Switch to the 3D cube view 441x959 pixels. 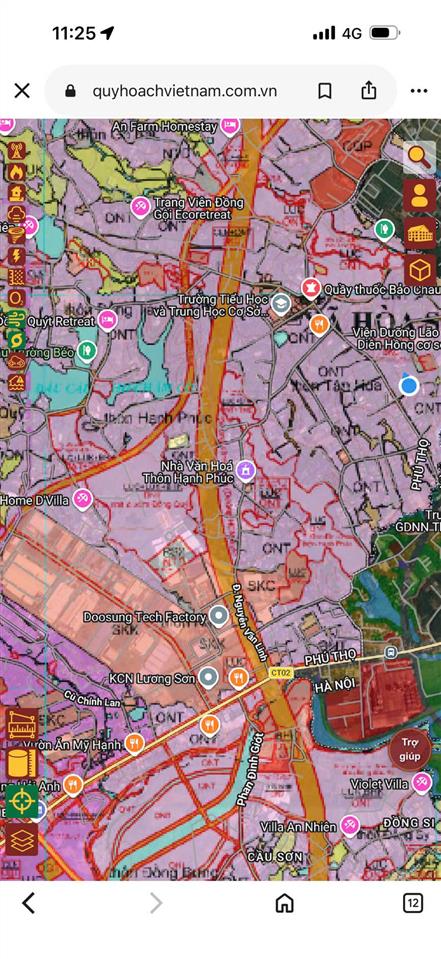(x=420, y=270)
